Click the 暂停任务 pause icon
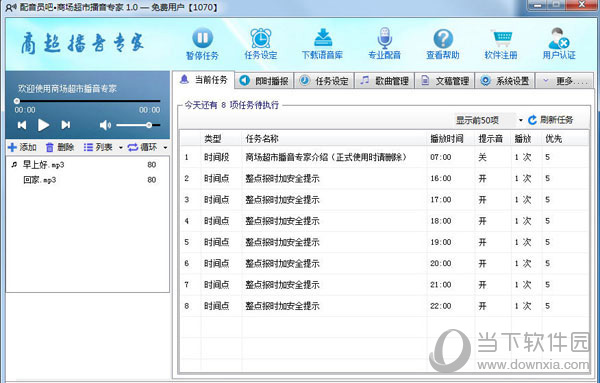This screenshot has height=383, width=600. pyautogui.click(x=202, y=38)
